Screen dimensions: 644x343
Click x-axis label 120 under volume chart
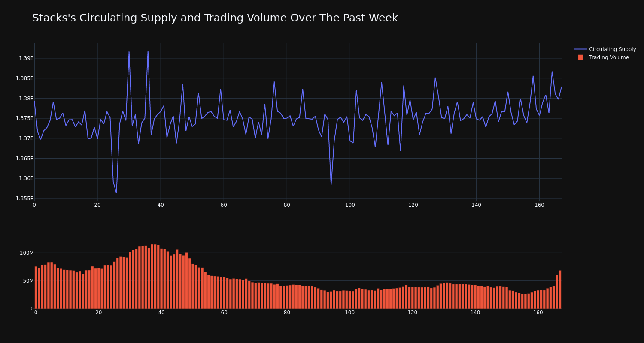tap(413, 313)
